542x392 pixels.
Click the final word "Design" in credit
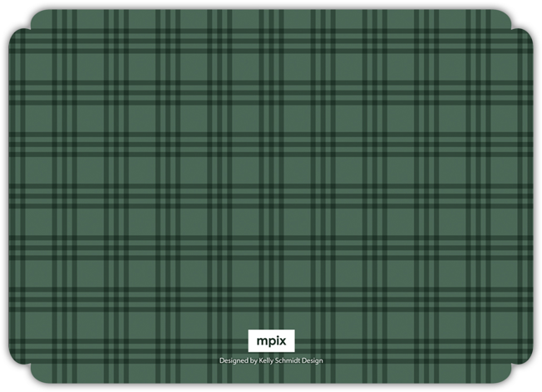point(313,360)
